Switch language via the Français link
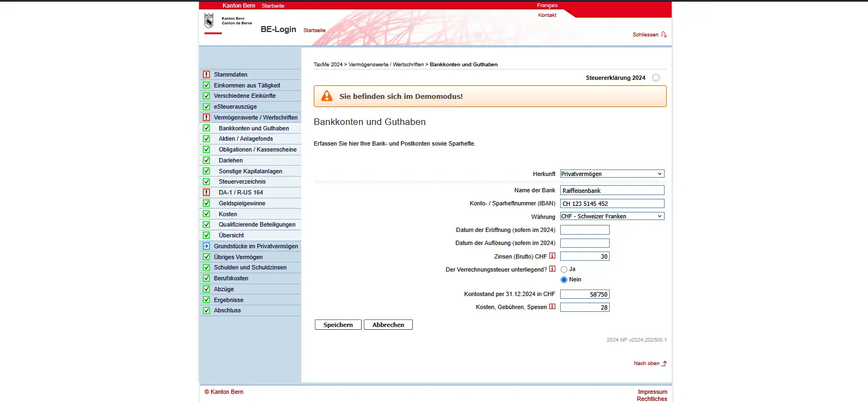Image resolution: width=868 pixels, height=402 pixels. (x=547, y=5)
